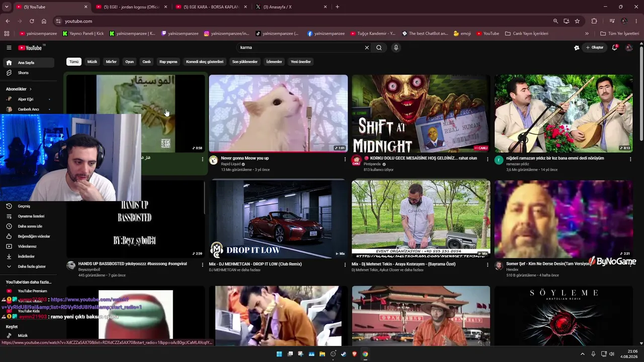Click the YouTube logo

[x=30, y=48]
